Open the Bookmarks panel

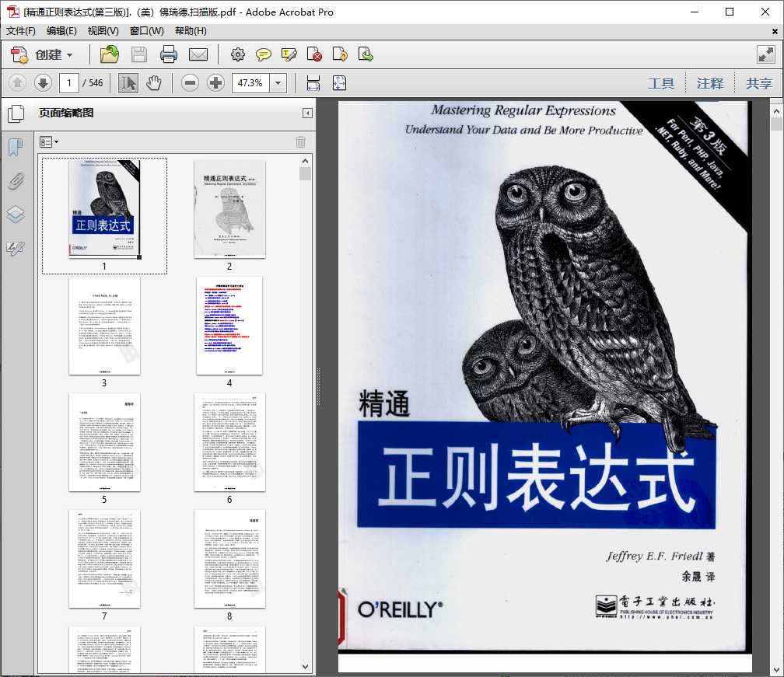pos(16,148)
